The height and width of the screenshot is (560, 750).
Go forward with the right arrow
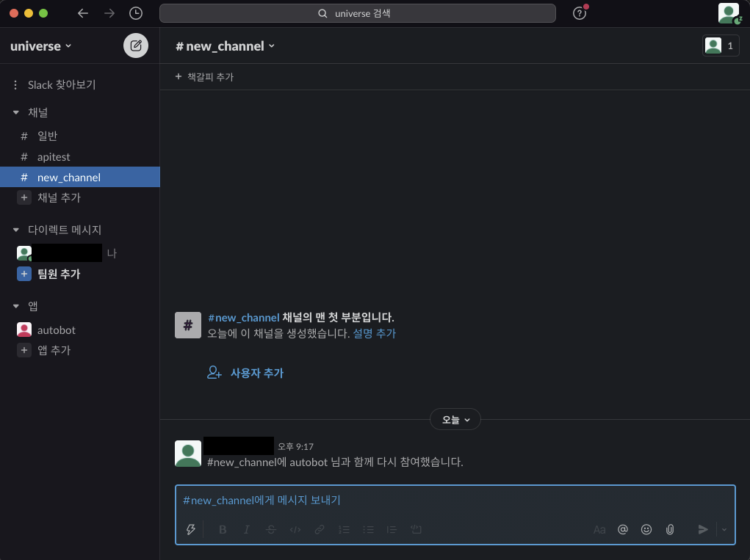pyautogui.click(x=109, y=13)
